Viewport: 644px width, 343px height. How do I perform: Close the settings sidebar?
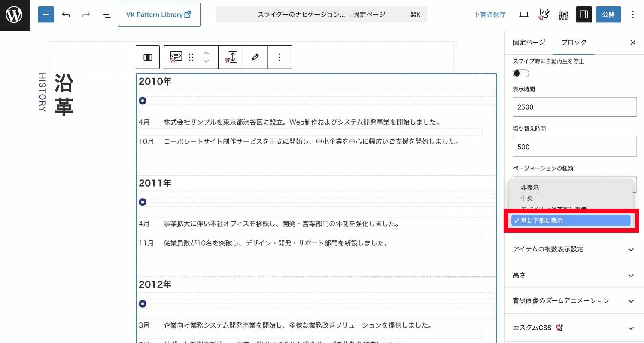[x=633, y=43]
